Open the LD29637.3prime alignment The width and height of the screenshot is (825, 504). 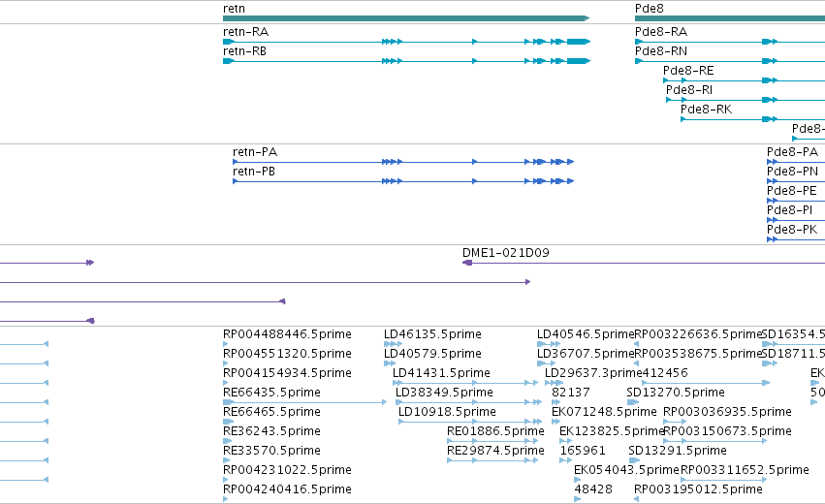(593, 373)
